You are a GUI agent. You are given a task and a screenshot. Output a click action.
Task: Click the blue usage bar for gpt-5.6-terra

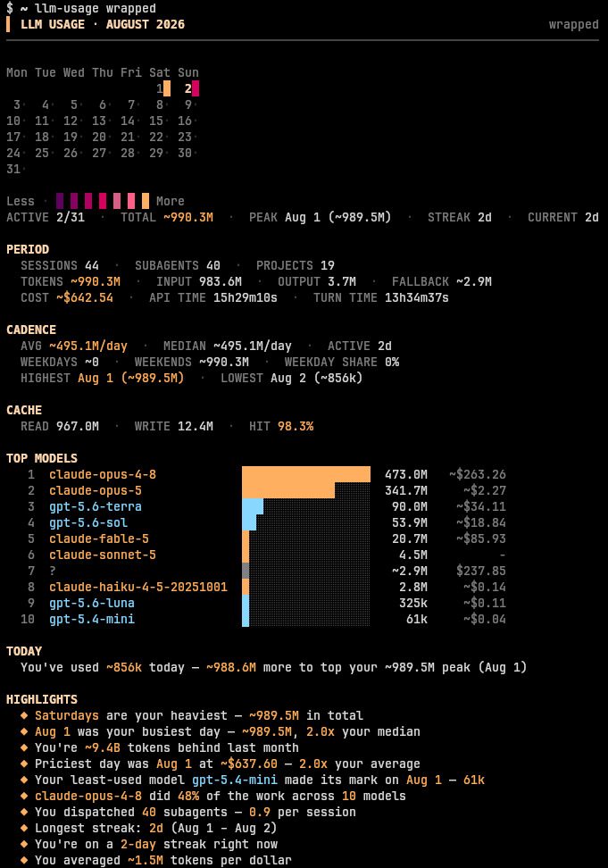pos(253,506)
